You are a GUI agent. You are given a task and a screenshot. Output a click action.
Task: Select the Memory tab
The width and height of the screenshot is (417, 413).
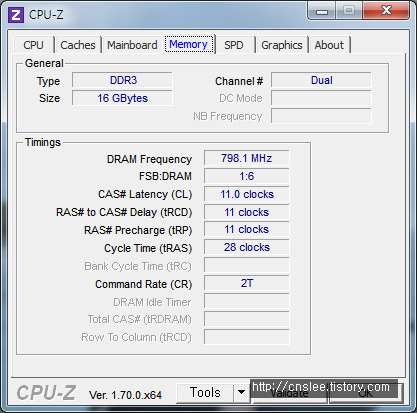[x=189, y=44]
